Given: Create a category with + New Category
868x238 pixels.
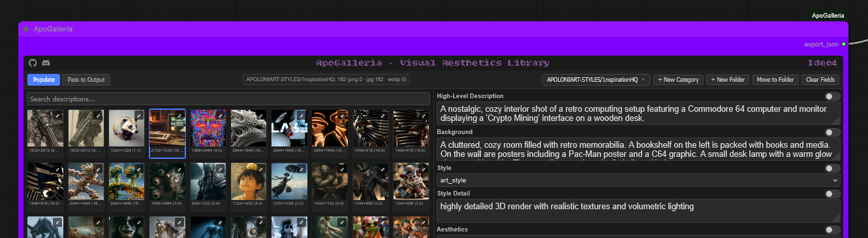Looking at the screenshot, I should 678,80.
